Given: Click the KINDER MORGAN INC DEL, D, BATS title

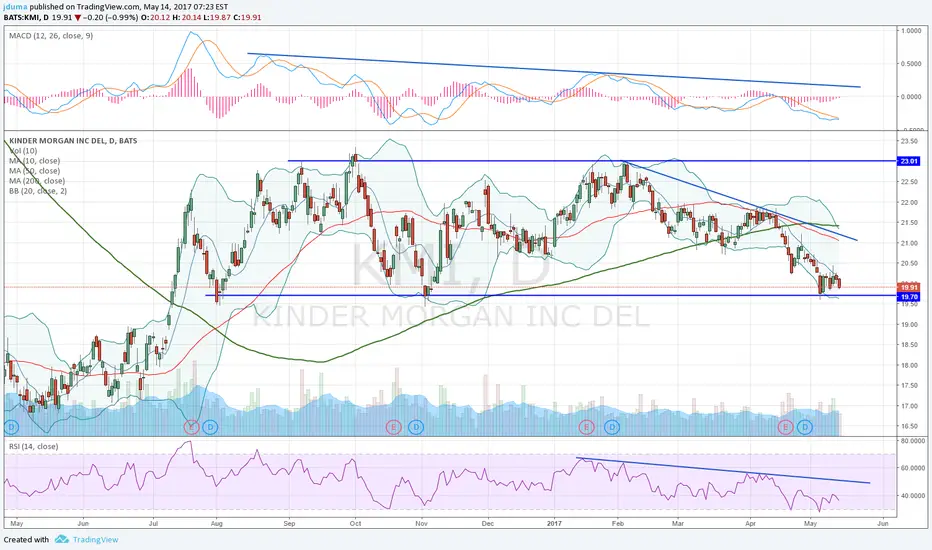Looking at the screenshot, I should (x=73, y=141).
